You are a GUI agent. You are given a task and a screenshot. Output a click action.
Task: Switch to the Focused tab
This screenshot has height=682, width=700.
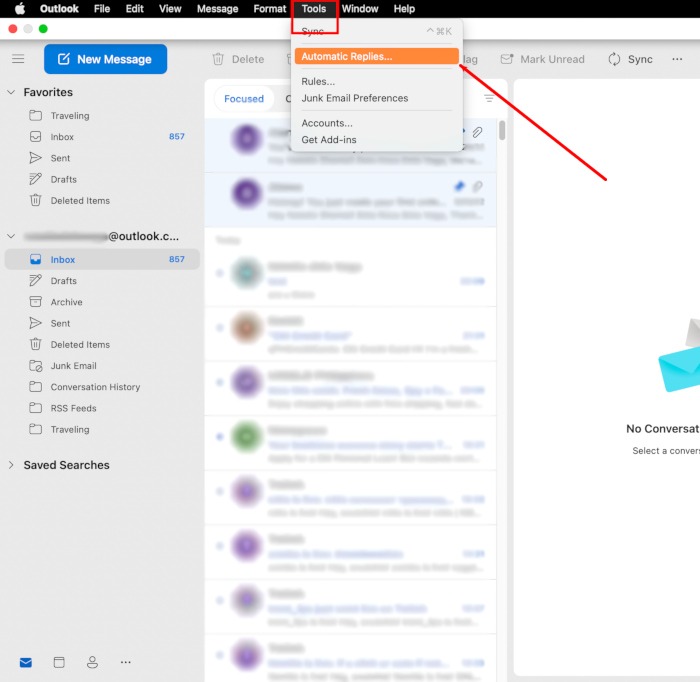[244, 99]
